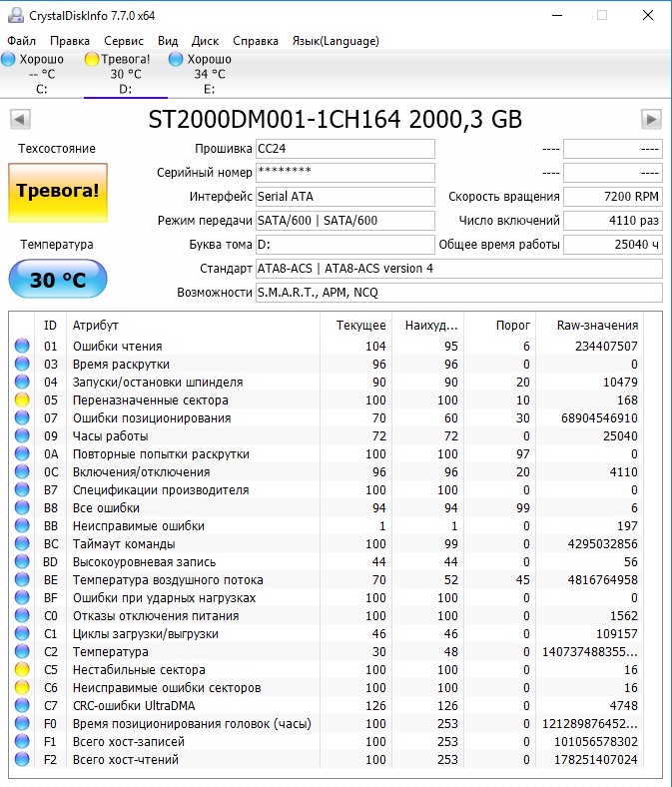Screen dimensions: 672x787
Task: Click status icon for F0 Время позиционирования головок
Action: click(x=22, y=724)
